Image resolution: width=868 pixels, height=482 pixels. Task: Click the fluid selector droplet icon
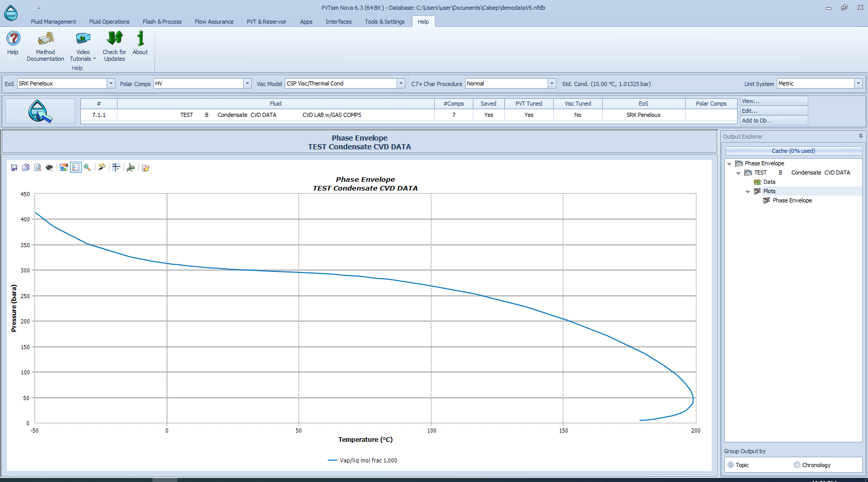click(x=40, y=111)
